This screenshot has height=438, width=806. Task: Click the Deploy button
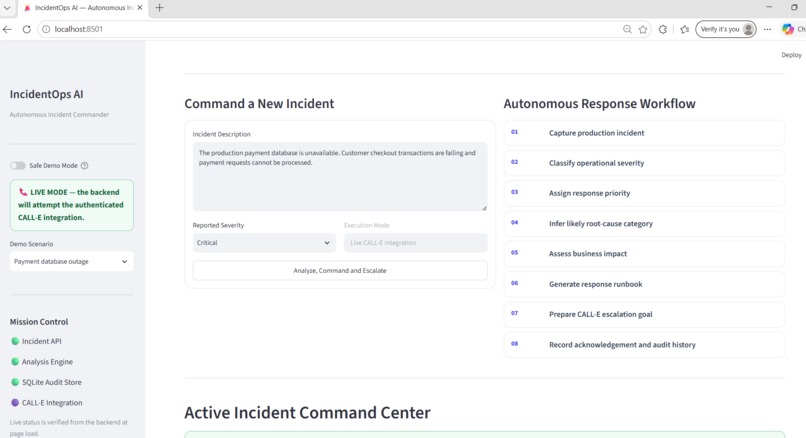point(791,55)
